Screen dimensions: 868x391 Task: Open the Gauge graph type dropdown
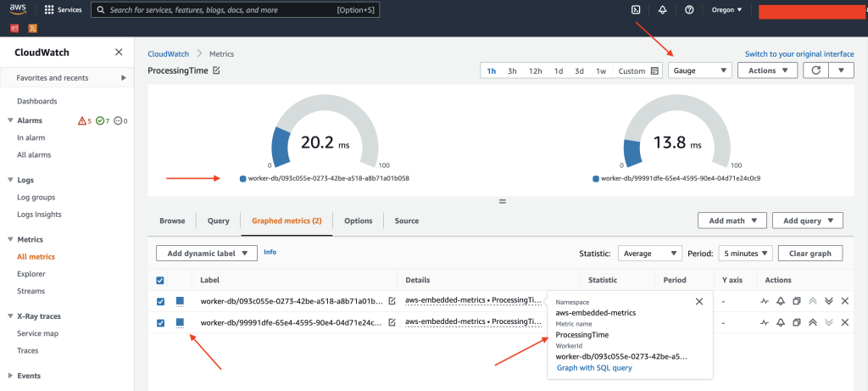pos(700,70)
